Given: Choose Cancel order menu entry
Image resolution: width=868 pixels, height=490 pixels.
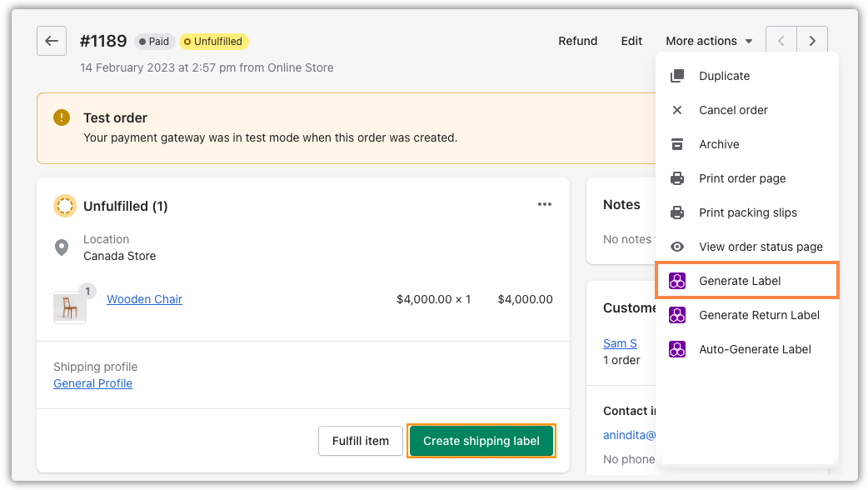Looking at the screenshot, I should [747, 110].
